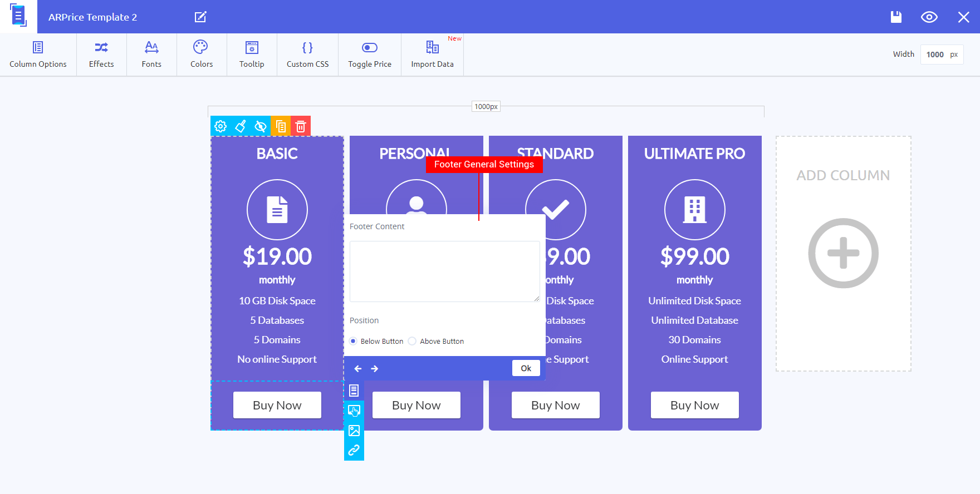This screenshot has width=980, height=494.
Task: Select 'Online Support' in Ultimate Pro
Action: tap(695, 359)
